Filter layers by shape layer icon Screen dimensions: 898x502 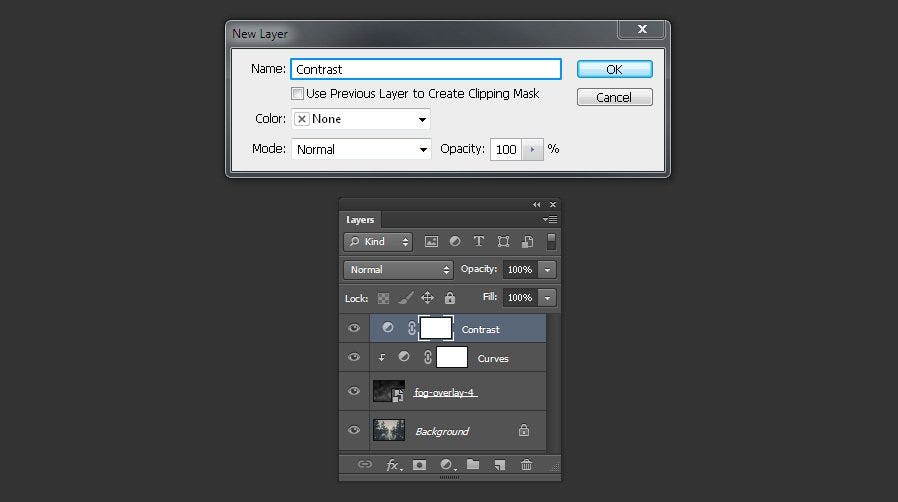[x=503, y=242]
